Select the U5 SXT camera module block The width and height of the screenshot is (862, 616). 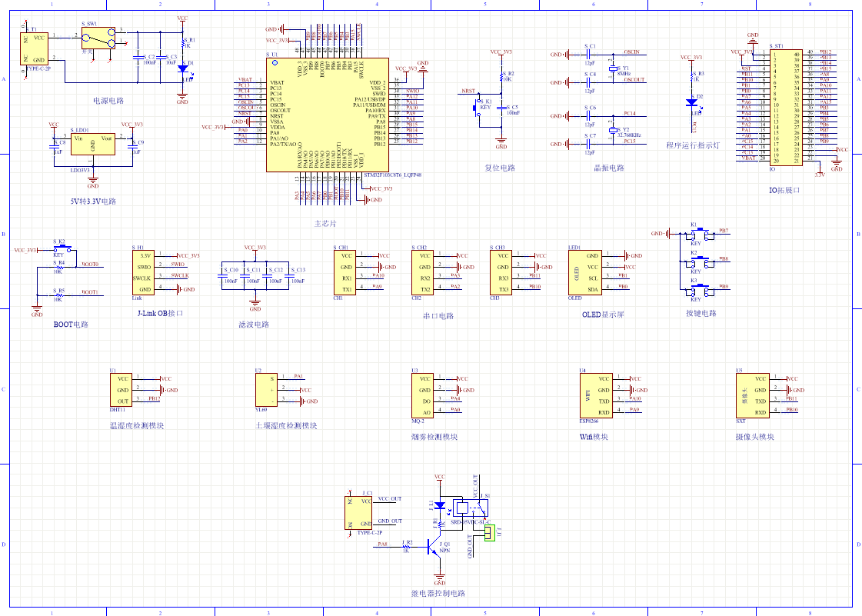pos(753,396)
